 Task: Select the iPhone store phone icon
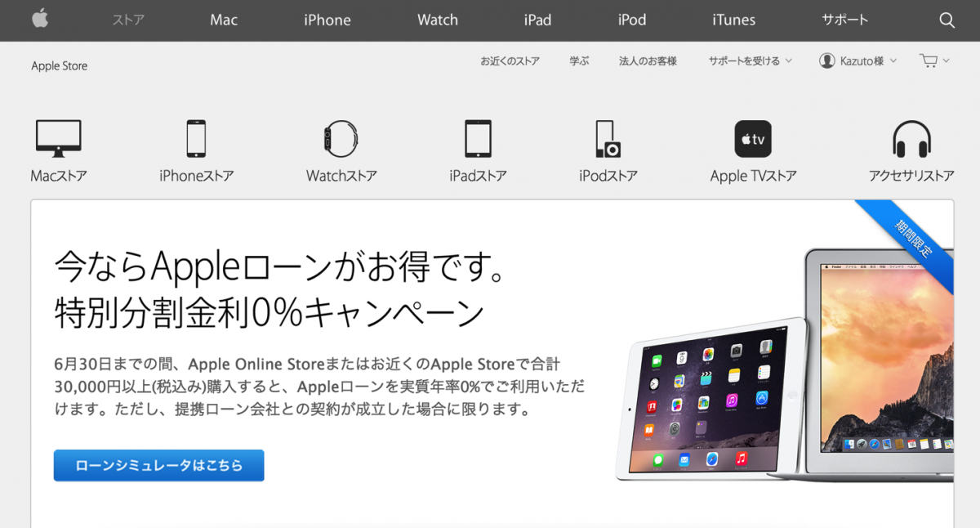coord(196,138)
